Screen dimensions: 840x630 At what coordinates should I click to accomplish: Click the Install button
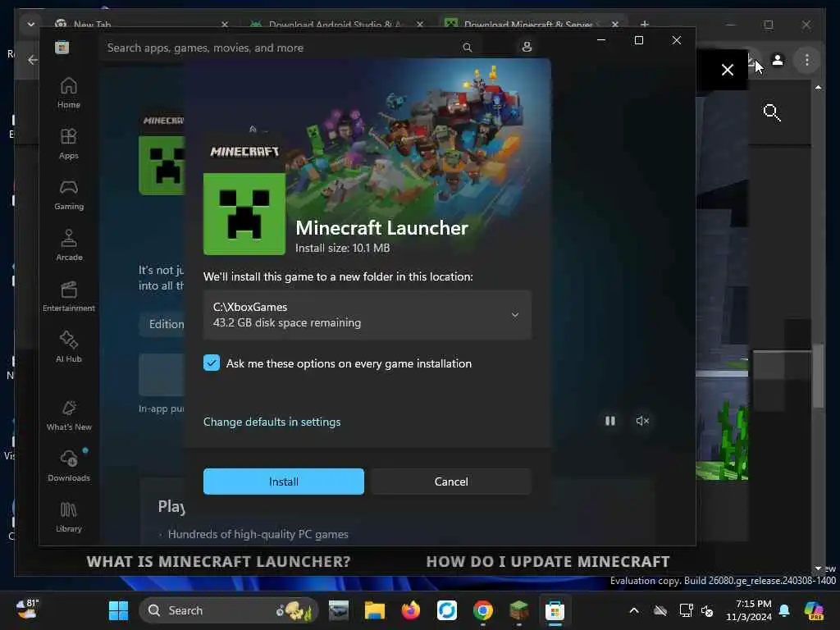click(283, 481)
